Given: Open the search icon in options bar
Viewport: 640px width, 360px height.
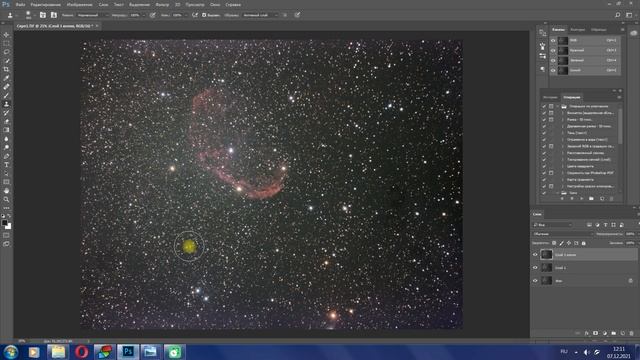Looking at the screenshot, I should pyautogui.click(x=618, y=15).
